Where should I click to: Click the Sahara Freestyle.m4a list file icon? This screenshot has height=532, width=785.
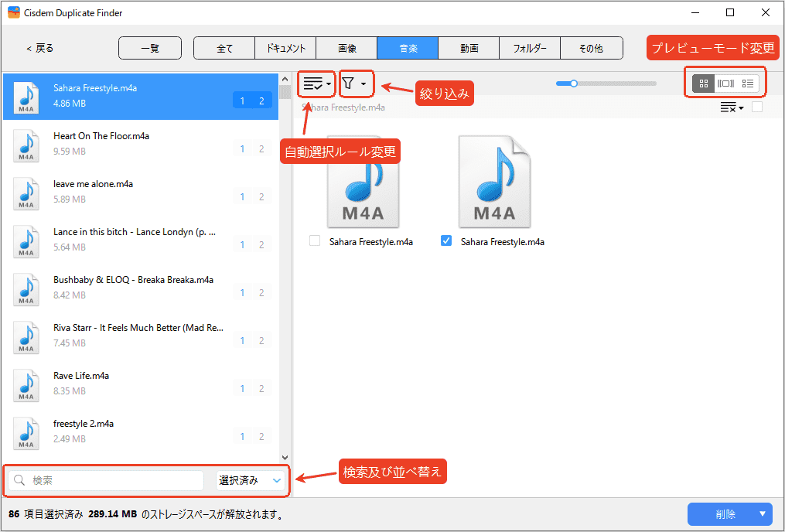pos(26,97)
